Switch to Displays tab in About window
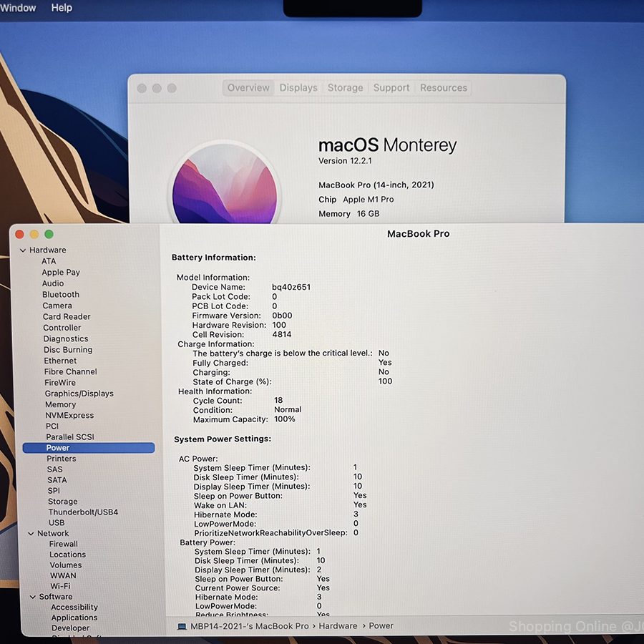Image resolution: width=644 pixels, height=644 pixels. [x=298, y=88]
